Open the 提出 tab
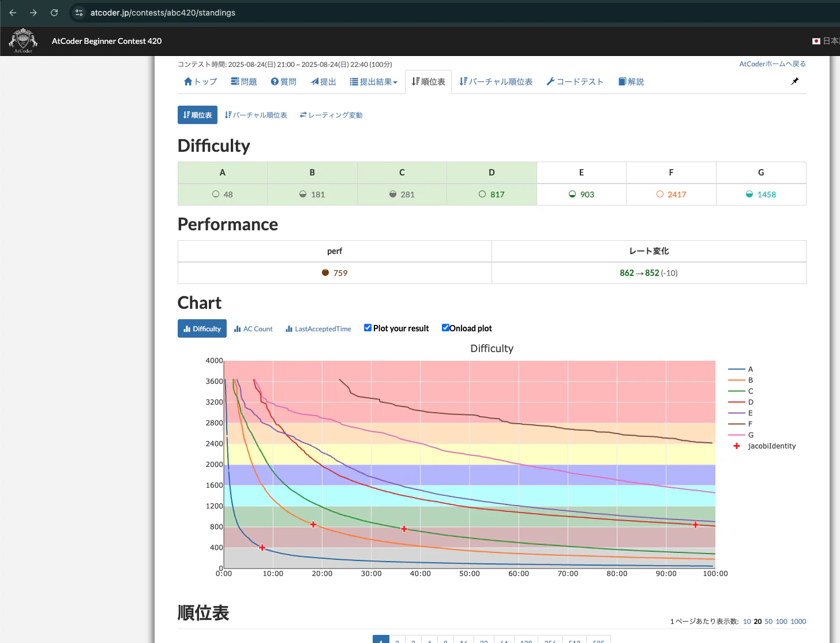Screen dimensions: 840x643 click(x=323, y=82)
